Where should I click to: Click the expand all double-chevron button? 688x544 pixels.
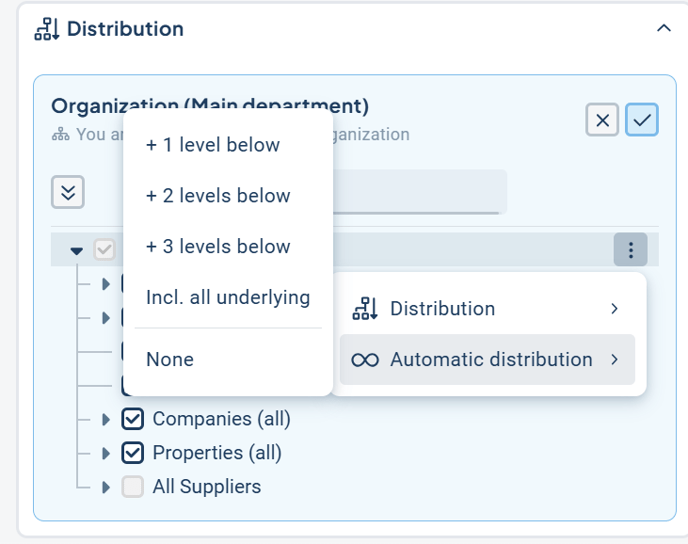tap(68, 192)
